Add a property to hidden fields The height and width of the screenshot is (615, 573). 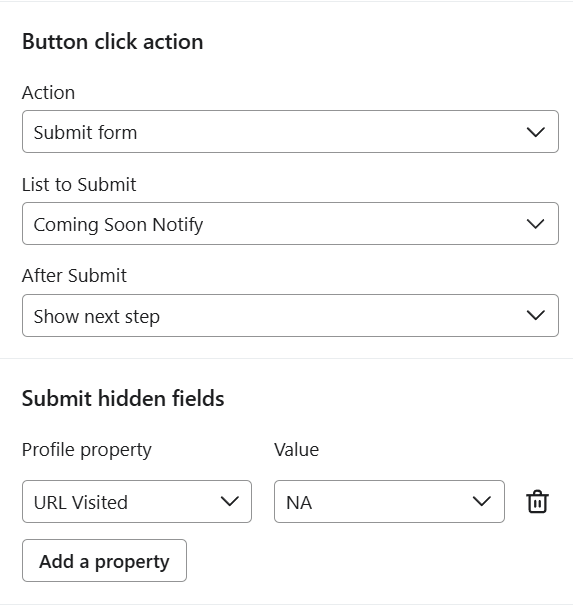pos(104,560)
